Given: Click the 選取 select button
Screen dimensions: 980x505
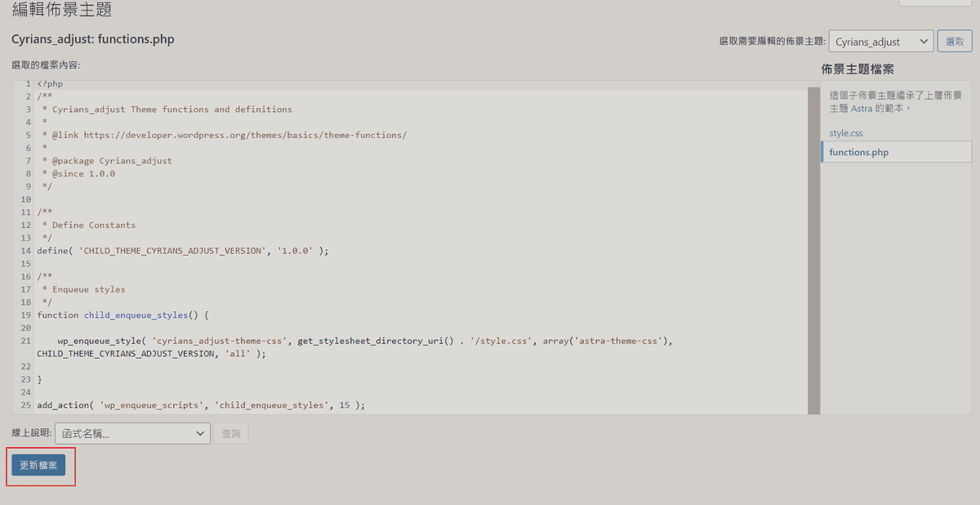Looking at the screenshot, I should [955, 42].
